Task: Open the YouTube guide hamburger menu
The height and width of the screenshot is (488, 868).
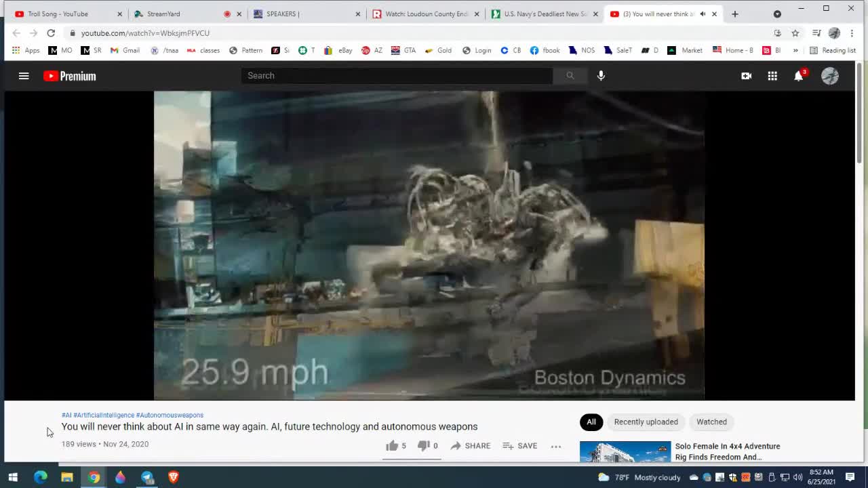Action: 24,76
